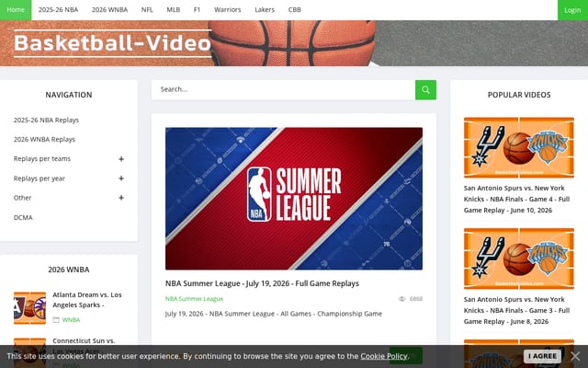
Task: Select MLB in top menu
Action: coord(174,10)
